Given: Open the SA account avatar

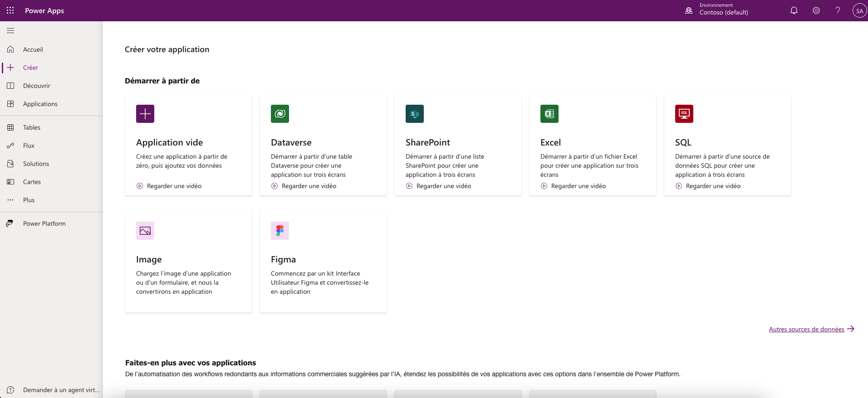Looking at the screenshot, I should point(859,10).
